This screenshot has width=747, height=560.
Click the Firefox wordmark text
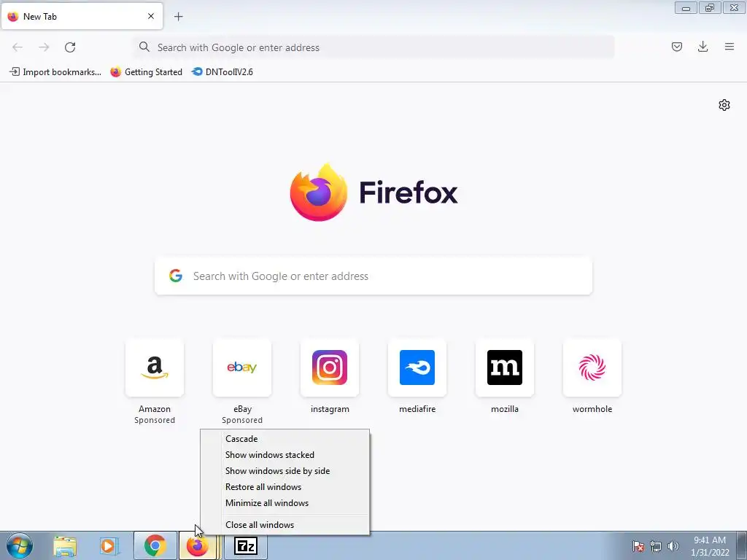tap(409, 192)
